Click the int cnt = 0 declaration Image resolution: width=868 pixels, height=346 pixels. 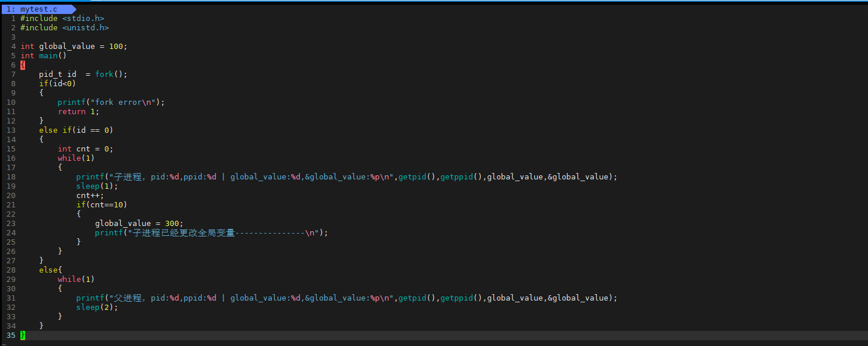[x=86, y=149]
